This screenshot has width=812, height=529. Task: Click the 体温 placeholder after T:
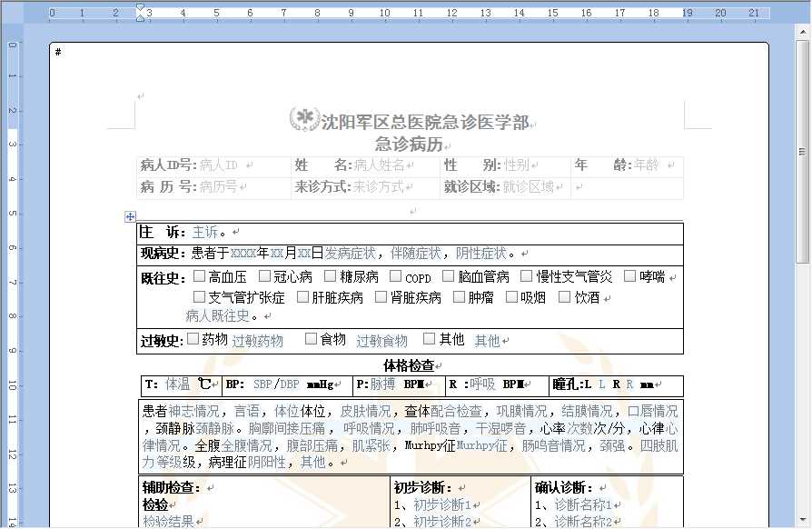point(178,384)
